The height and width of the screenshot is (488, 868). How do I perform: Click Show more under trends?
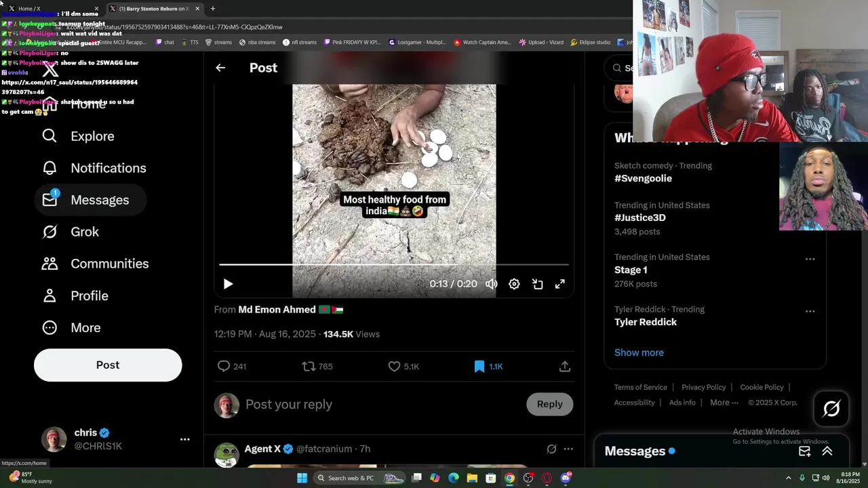click(639, 352)
